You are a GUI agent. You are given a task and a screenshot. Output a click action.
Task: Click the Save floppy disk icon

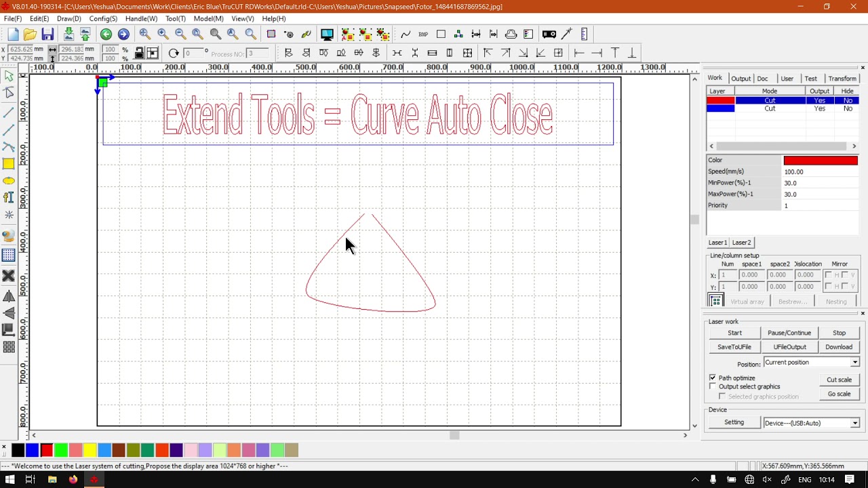(47, 34)
